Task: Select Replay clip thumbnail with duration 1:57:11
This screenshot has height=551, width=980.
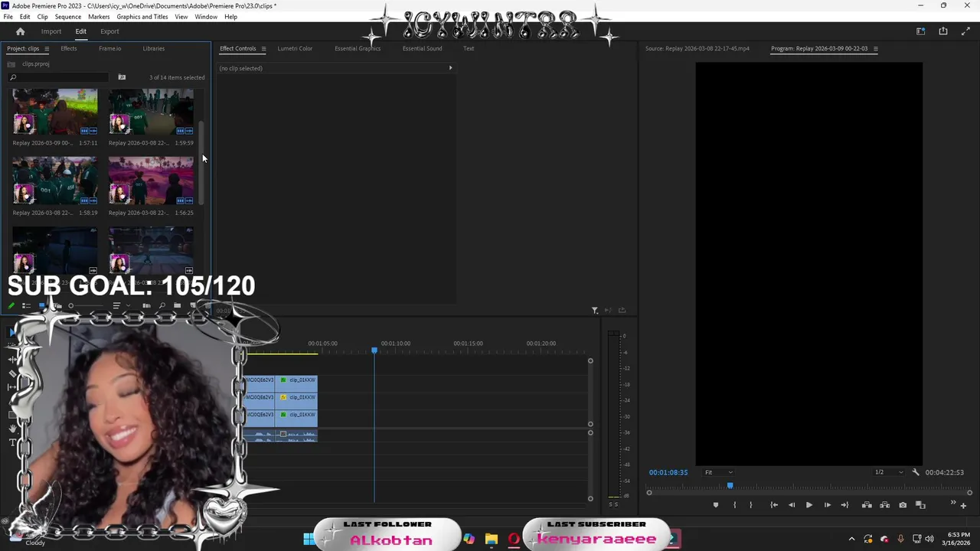Action: point(54,112)
